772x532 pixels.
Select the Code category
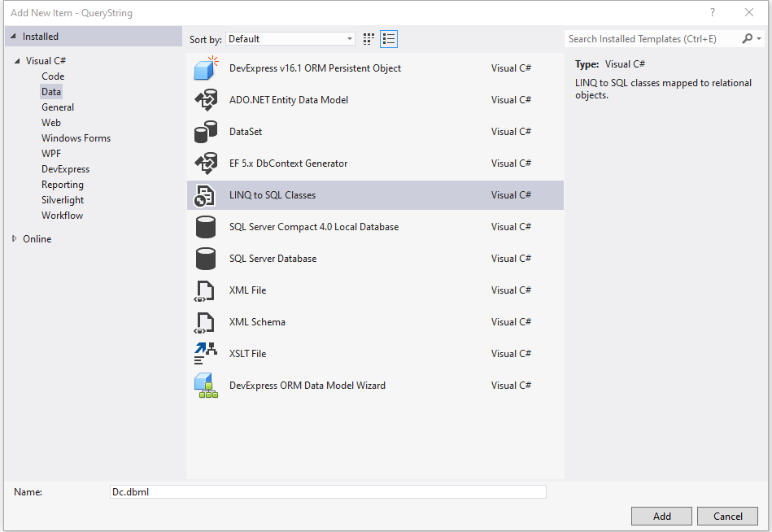pyautogui.click(x=53, y=76)
